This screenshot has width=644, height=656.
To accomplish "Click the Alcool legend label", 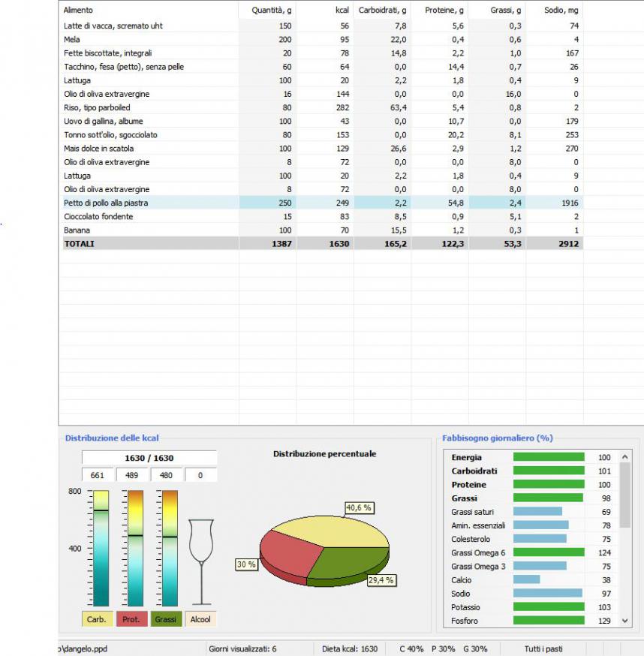I will click(x=200, y=620).
